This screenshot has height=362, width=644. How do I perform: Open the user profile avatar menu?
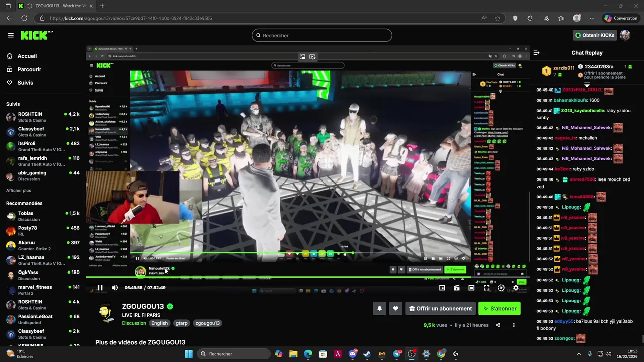[x=625, y=35]
